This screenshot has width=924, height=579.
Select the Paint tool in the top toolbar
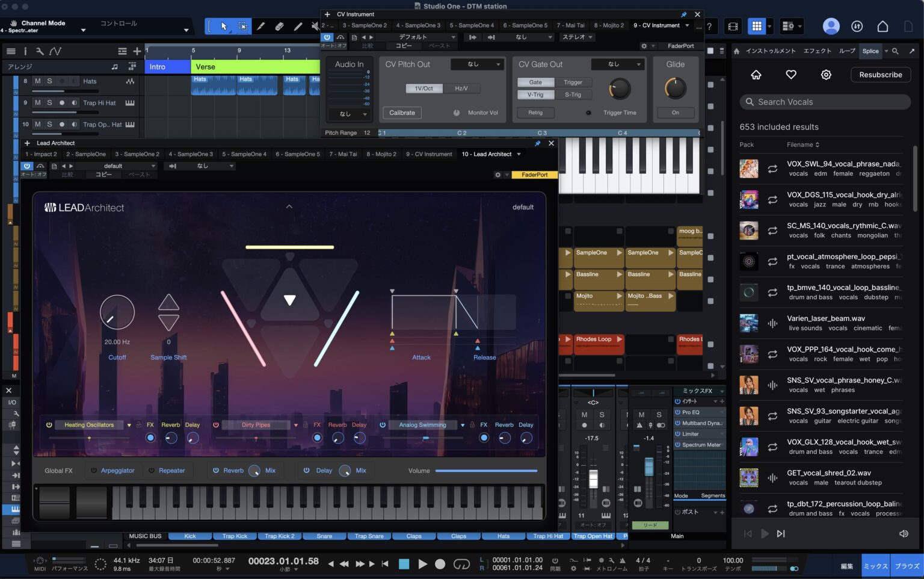297,26
